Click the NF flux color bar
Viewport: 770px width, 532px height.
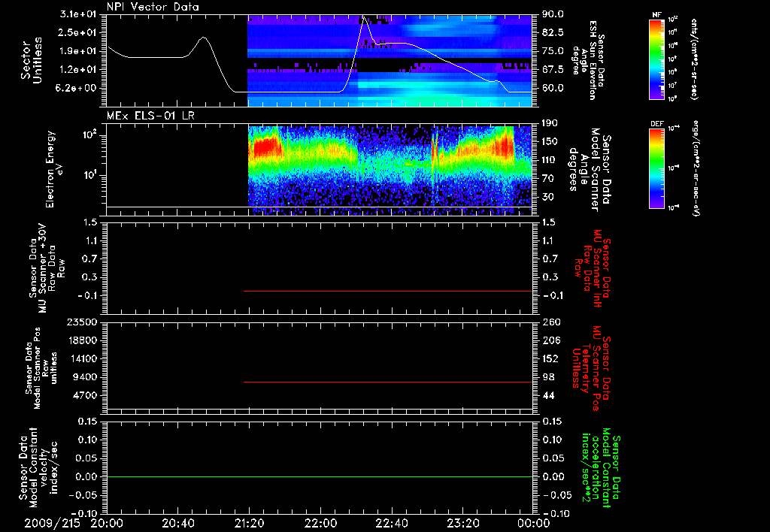656,59
